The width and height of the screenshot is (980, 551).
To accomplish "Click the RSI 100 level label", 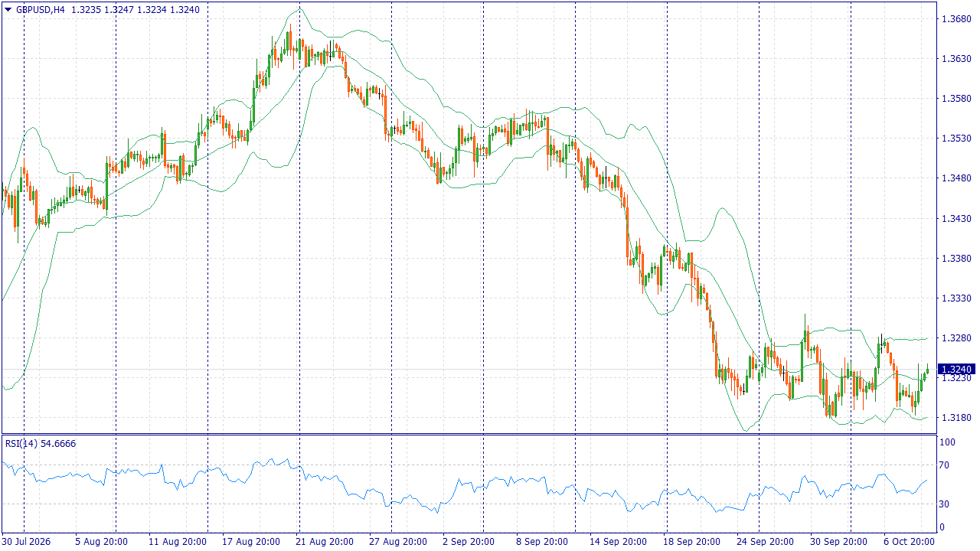I will 948,442.
